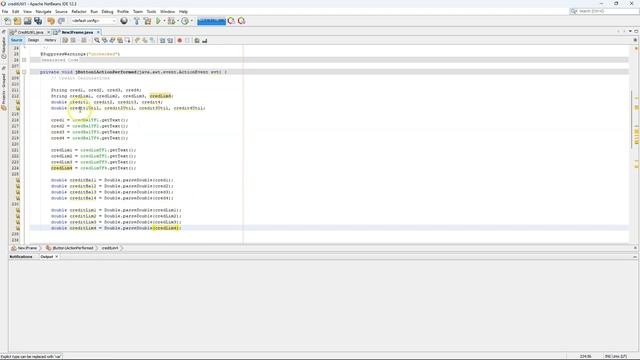Image resolution: width=640 pixels, height=360 pixels.
Task: Click the hint bulb beside creditLim4 parseDouble line
Action: click(x=18, y=228)
